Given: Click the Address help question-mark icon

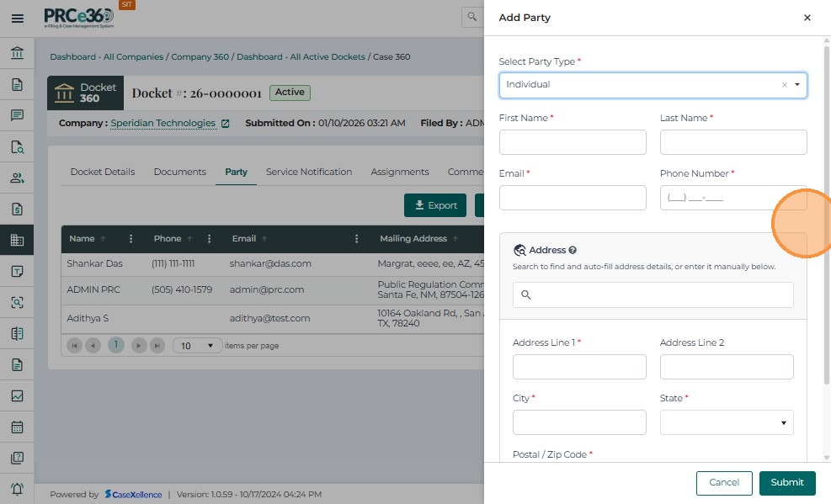Looking at the screenshot, I should click(x=573, y=250).
